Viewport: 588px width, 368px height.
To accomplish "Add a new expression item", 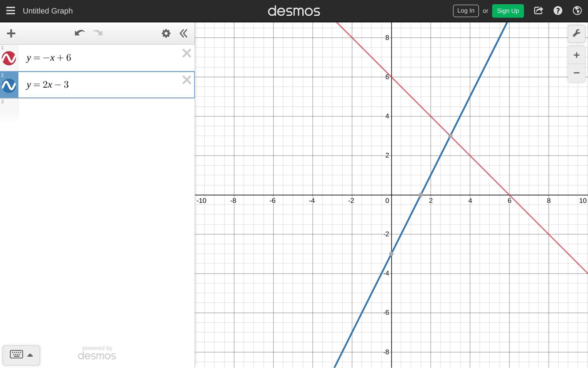I will [x=11, y=33].
